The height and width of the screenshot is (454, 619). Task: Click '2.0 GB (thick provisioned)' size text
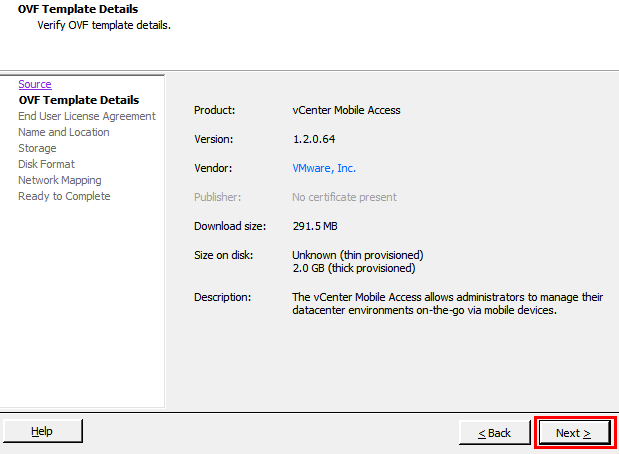click(354, 268)
